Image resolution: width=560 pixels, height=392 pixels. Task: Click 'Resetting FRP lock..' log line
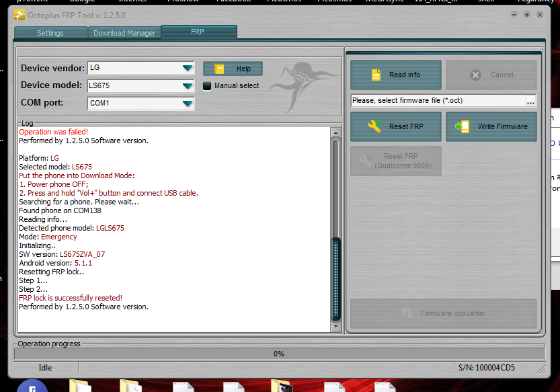point(51,272)
